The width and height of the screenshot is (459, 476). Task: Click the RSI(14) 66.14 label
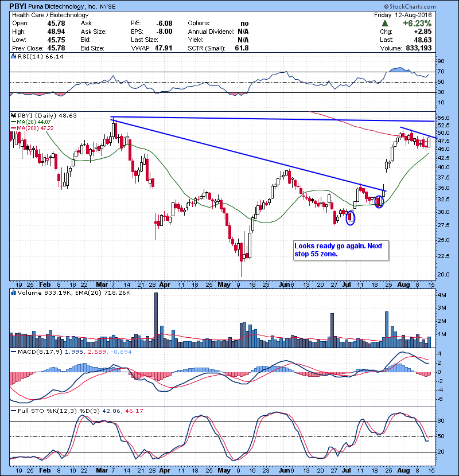(x=40, y=56)
